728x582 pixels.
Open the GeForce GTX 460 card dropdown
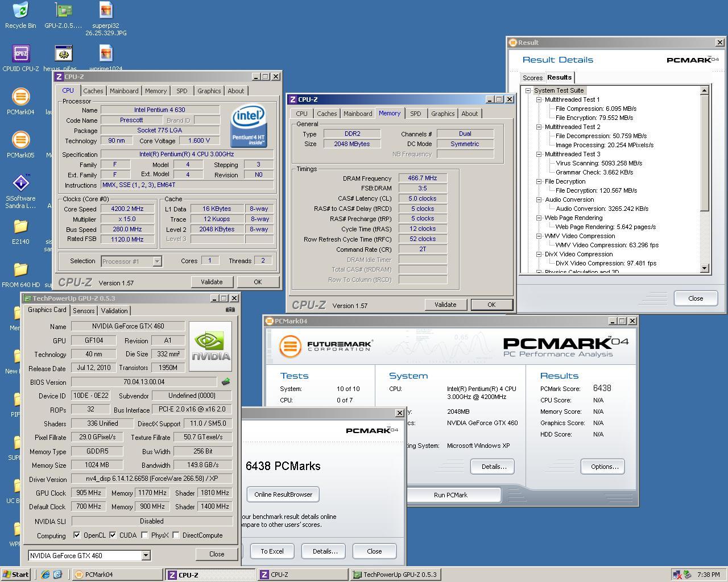coord(146,555)
